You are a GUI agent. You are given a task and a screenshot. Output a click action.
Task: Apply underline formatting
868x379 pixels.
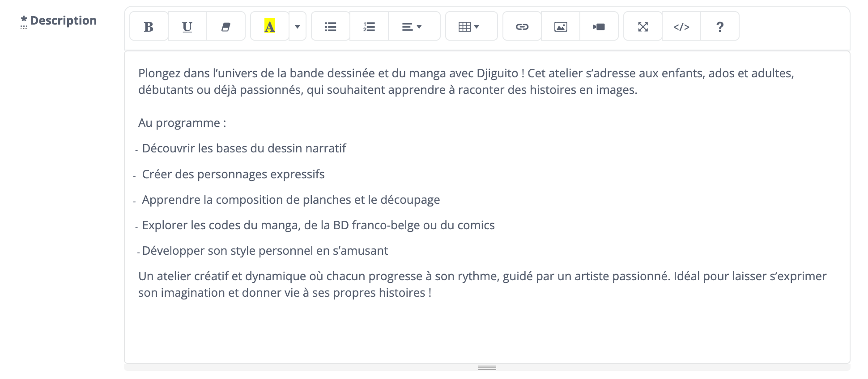point(187,26)
